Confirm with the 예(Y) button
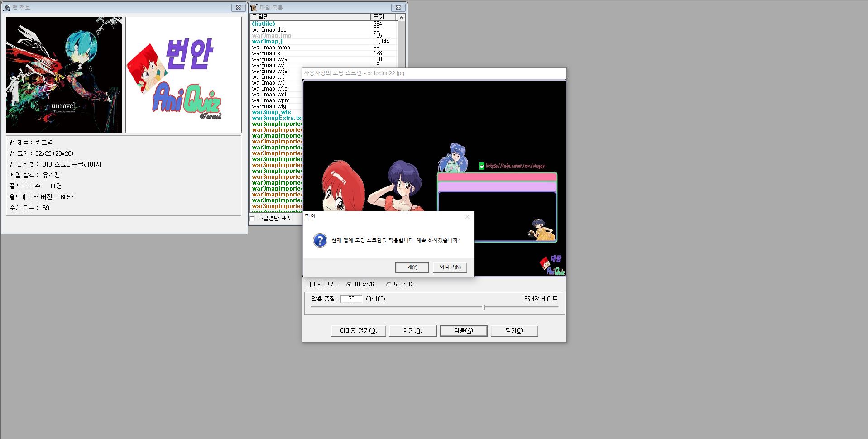Viewport: 868px width, 439px height. [412, 267]
